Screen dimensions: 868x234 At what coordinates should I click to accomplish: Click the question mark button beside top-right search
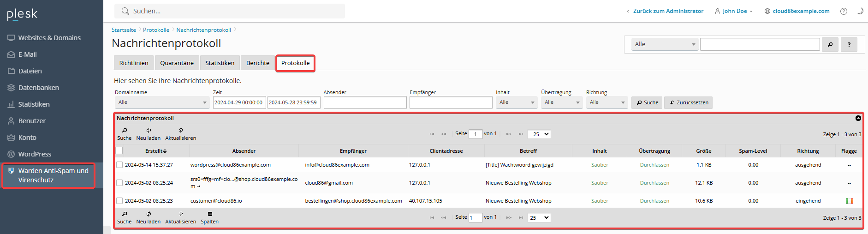849,44
